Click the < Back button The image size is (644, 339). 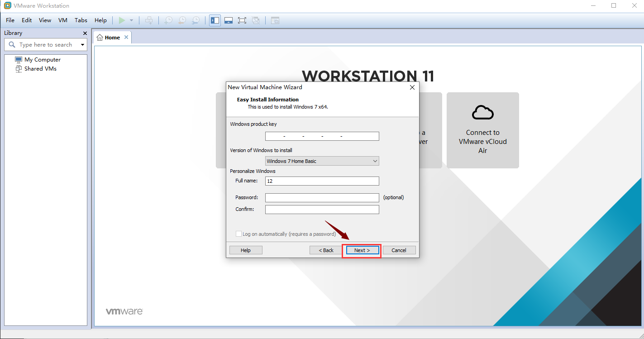326,250
